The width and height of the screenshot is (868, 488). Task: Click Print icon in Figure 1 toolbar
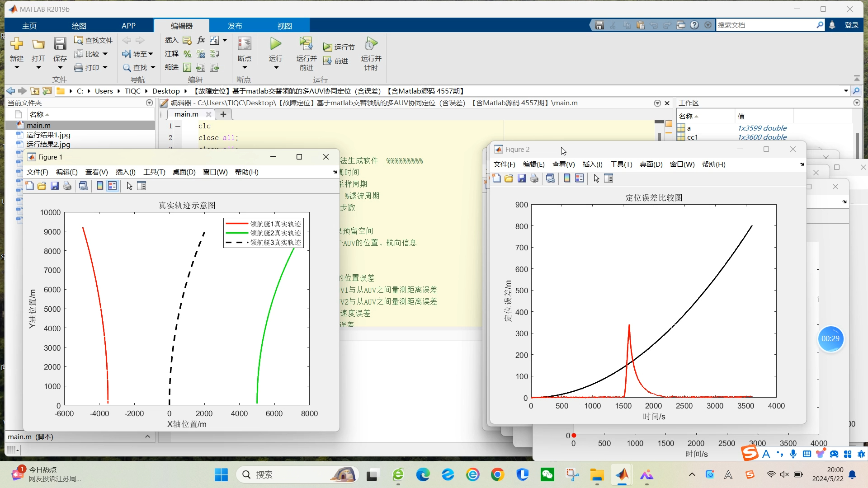[67, 186]
